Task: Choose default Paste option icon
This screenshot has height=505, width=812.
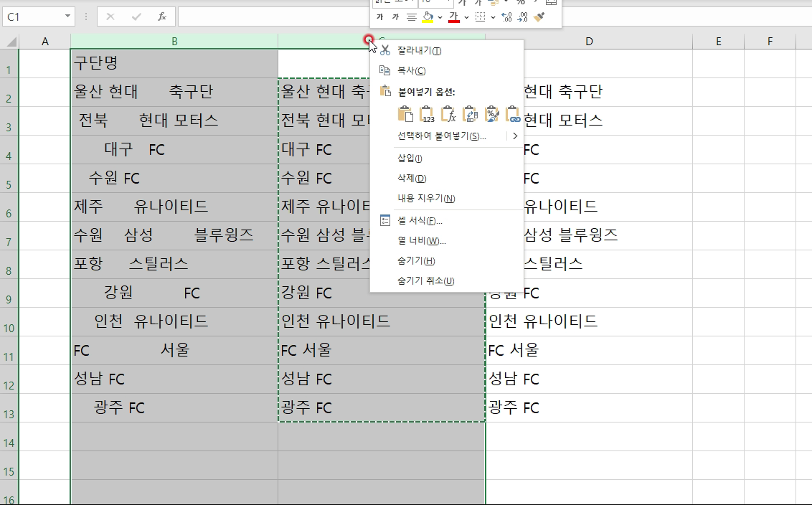Action: (405, 113)
